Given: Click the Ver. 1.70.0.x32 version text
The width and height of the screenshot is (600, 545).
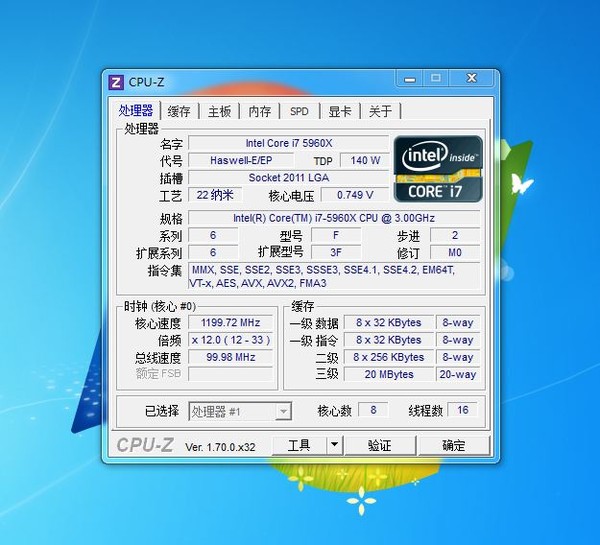Looking at the screenshot, I should tap(220, 447).
